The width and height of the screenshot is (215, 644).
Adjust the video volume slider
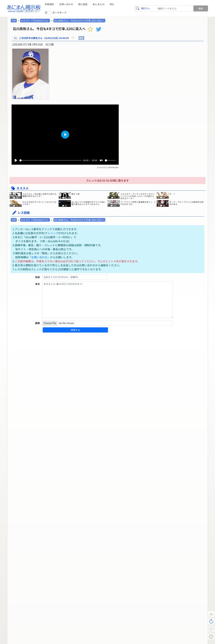point(110,160)
